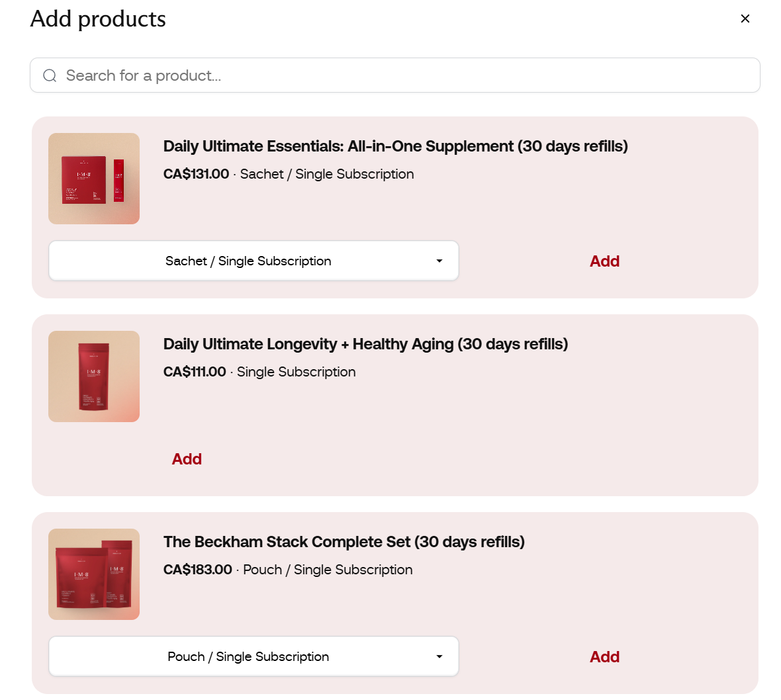Select Daily Ultimate Essentials product title
Image resolution: width=781 pixels, height=700 pixels.
pos(396,146)
